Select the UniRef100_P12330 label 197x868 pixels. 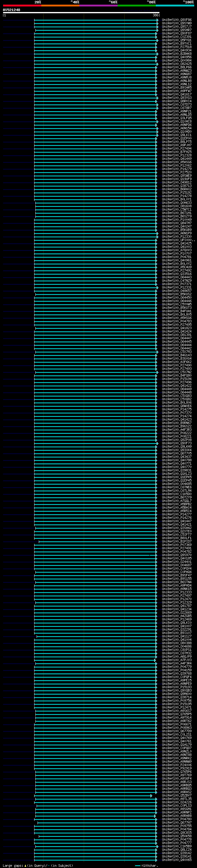tap(176, 236)
